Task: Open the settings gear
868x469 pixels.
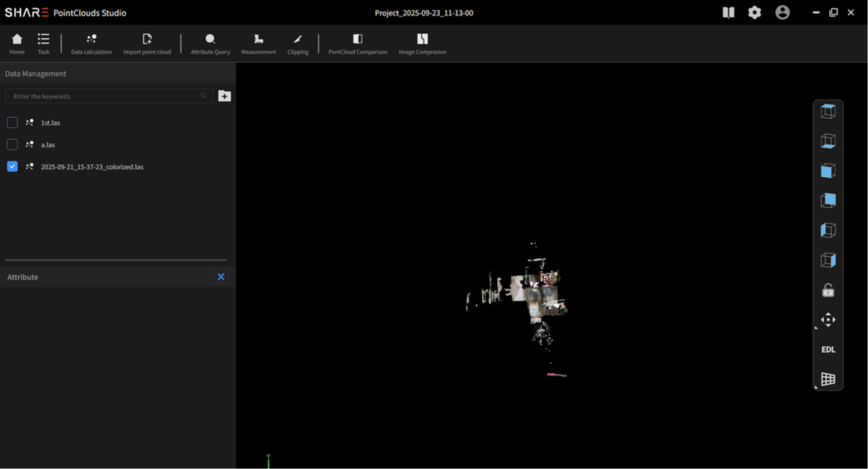Action: tap(754, 12)
